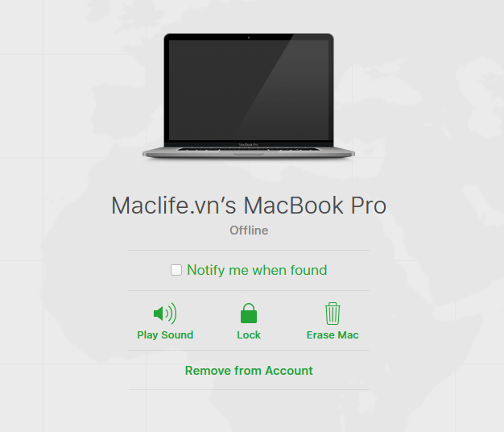Select the device name Maclife.vn's MacBook Pro
The height and width of the screenshot is (432, 504).
coord(249,206)
